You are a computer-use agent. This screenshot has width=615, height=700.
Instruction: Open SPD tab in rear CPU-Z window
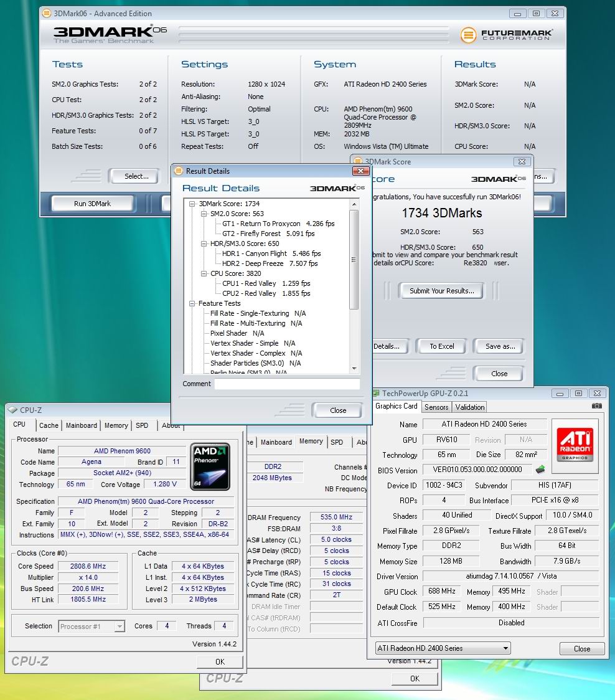click(x=337, y=442)
